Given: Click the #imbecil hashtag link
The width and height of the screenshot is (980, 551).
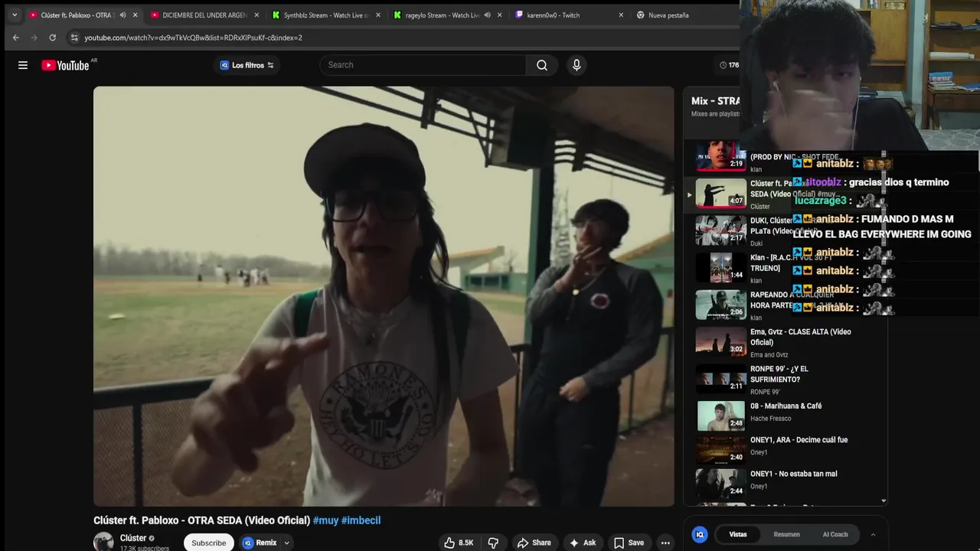Looking at the screenshot, I should tap(361, 520).
